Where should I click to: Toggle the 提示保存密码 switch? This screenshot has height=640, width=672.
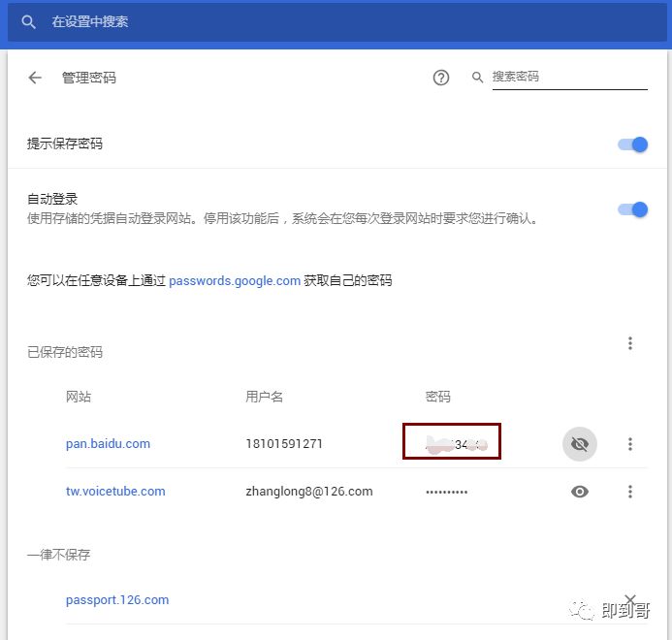pos(632,144)
